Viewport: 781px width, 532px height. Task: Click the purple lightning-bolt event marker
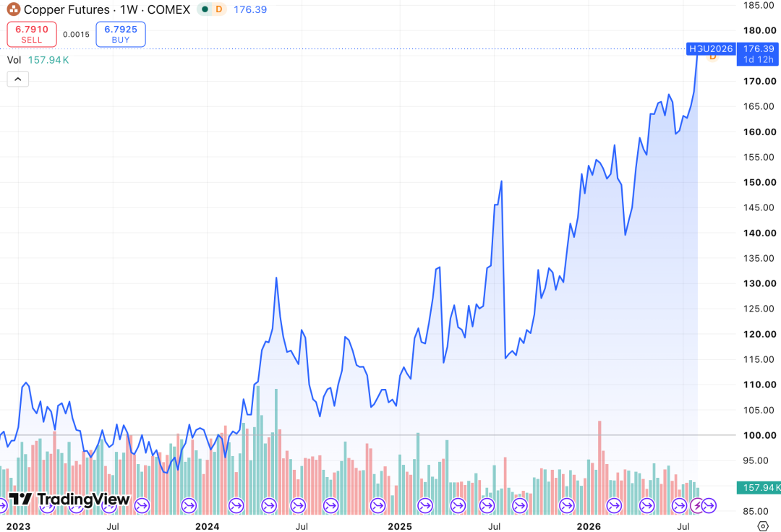coord(697,506)
